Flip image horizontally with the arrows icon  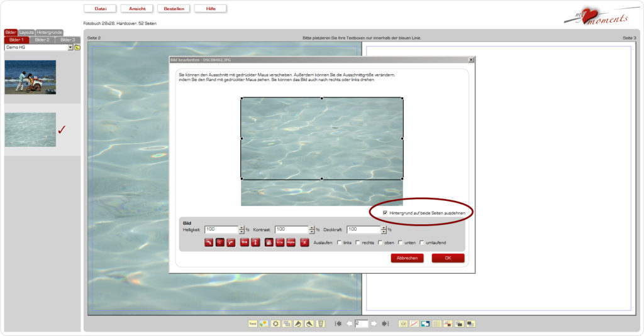(x=245, y=243)
